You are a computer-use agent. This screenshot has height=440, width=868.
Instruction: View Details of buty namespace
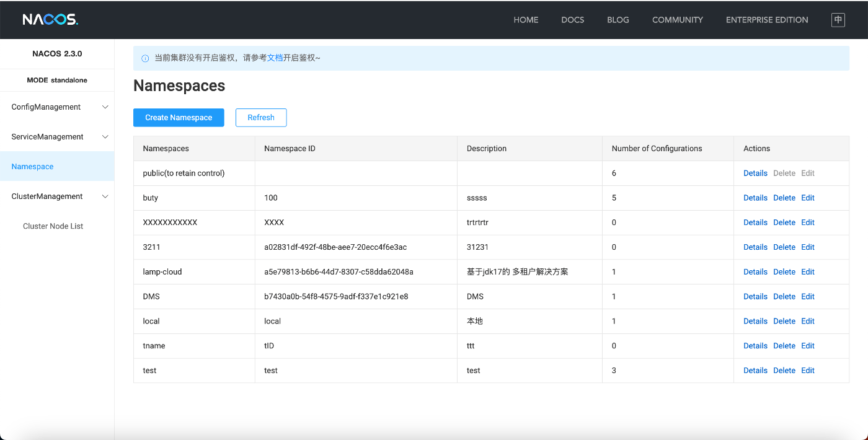(x=755, y=198)
